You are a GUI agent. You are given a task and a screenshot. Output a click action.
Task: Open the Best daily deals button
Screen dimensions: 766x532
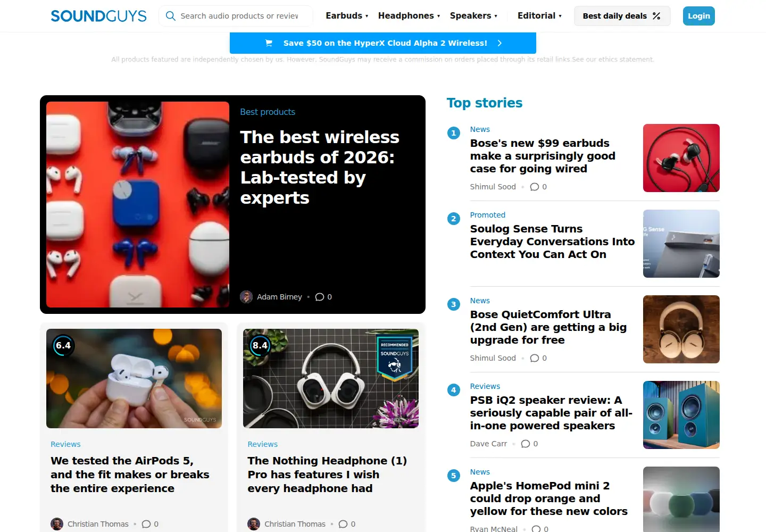tap(622, 16)
